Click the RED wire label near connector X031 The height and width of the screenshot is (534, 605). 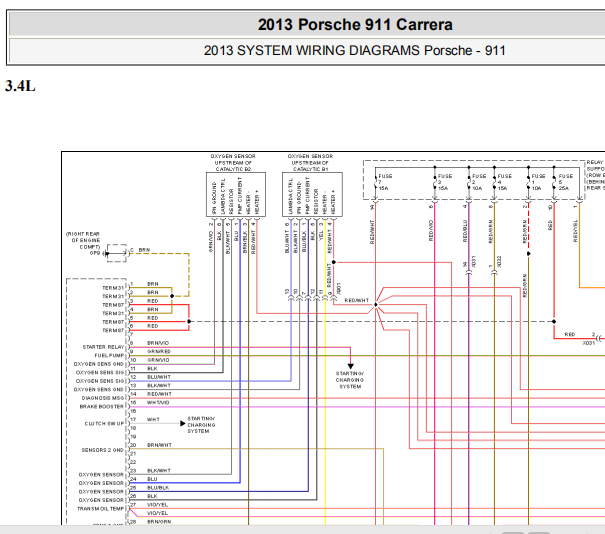coord(570,334)
